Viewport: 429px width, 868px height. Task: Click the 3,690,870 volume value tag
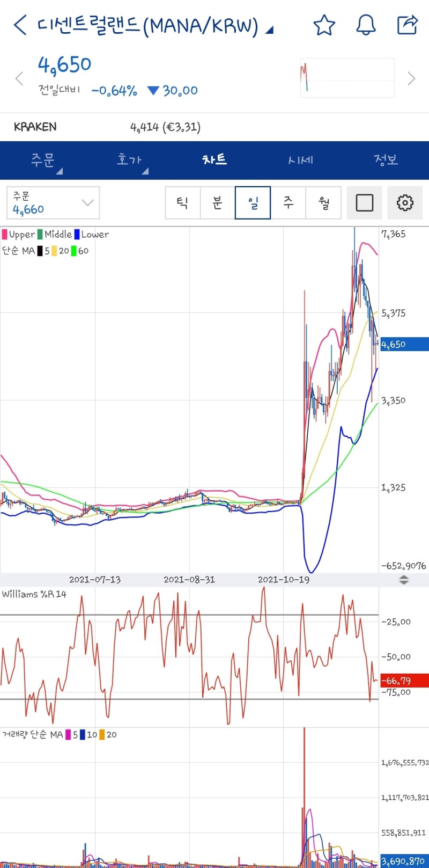pyautogui.click(x=404, y=861)
